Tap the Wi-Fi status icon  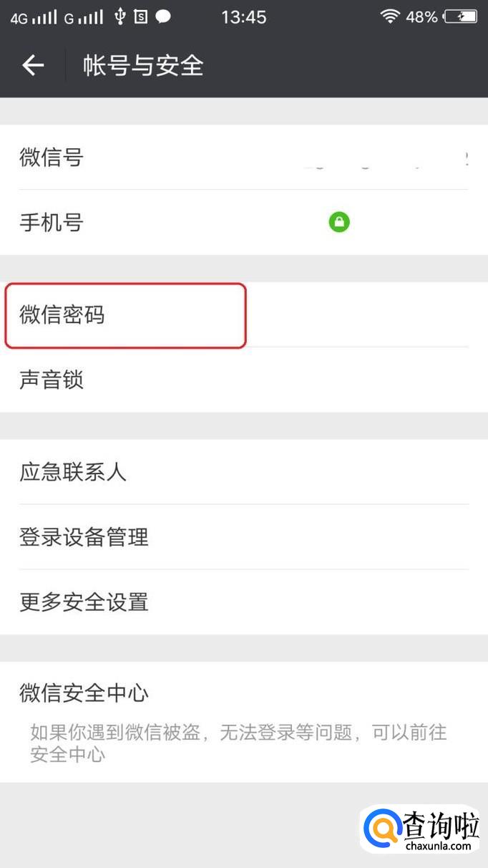(x=390, y=16)
